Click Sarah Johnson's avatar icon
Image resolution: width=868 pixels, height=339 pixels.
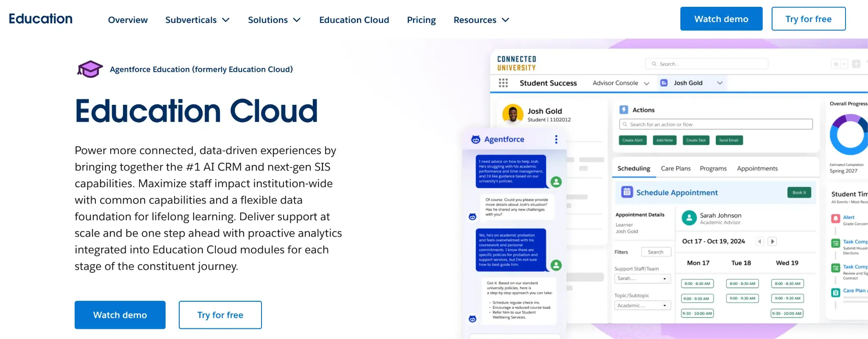pyautogui.click(x=689, y=218)
